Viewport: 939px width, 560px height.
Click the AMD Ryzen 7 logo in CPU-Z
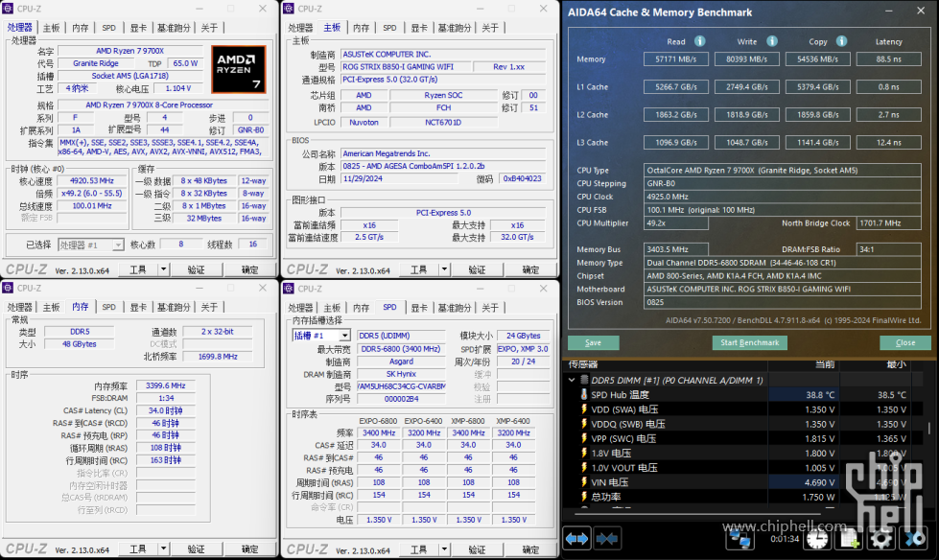click(238, 69)
